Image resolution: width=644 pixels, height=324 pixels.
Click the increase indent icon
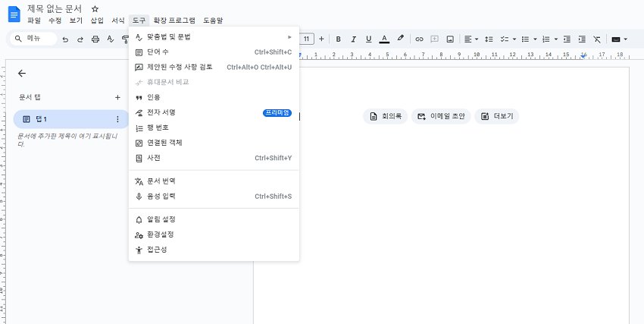pyautogui.click(x=582, y=39)
